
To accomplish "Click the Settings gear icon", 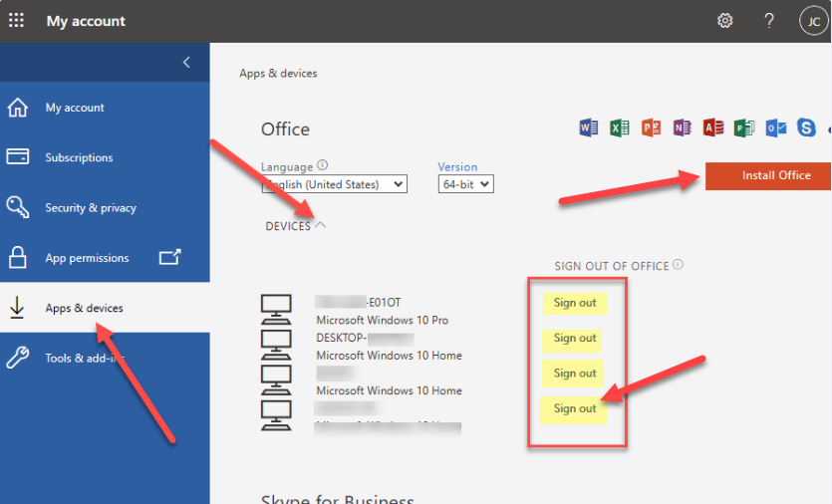I will (x=725, y=21).
